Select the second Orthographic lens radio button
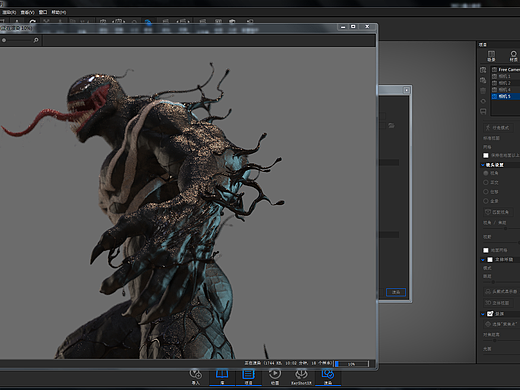520x390 pixels. pos(486,182)
